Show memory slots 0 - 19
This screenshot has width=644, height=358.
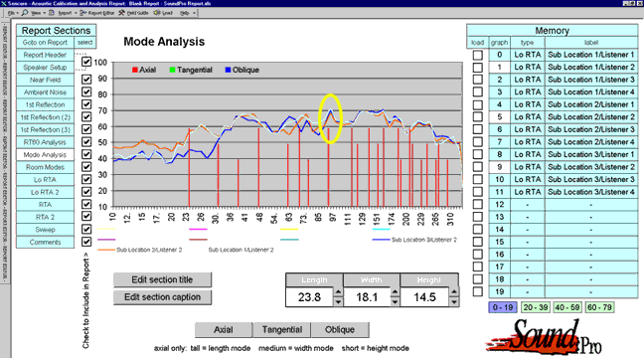coord(503,307)
